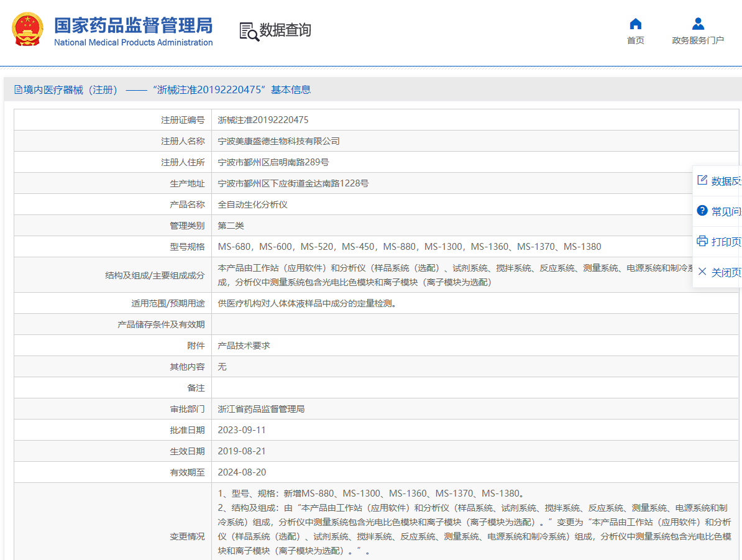Click the 无 value in 其他内容 row

222,367
